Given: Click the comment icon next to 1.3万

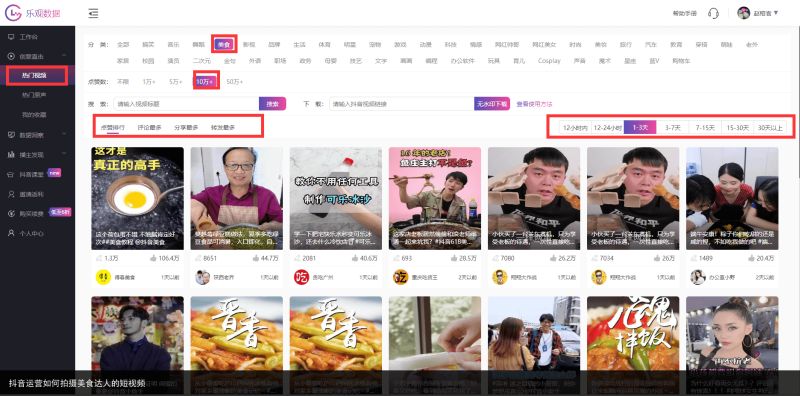Looking at the screenshot, I should [x=99, y=258].
